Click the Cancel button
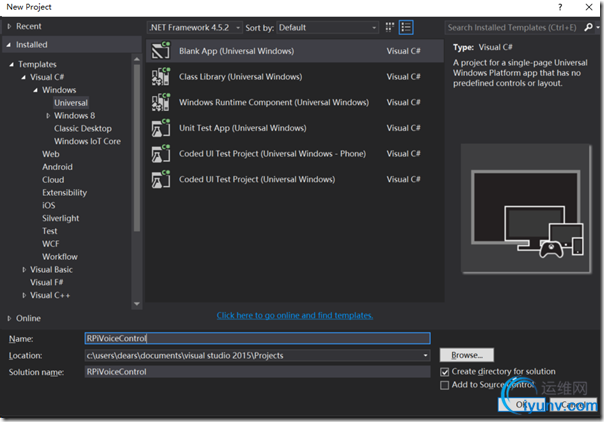The width and height of the screenshot is (604, 422). point(573,404)
